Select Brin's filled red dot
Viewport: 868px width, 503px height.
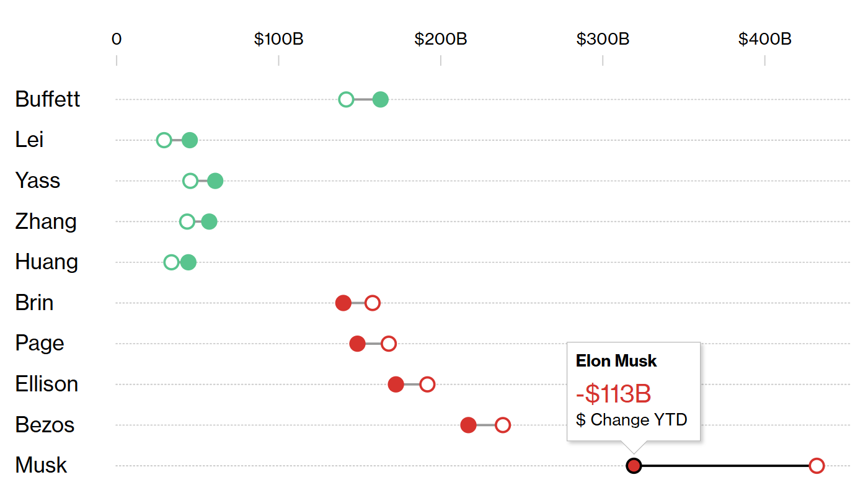[343, 303]
